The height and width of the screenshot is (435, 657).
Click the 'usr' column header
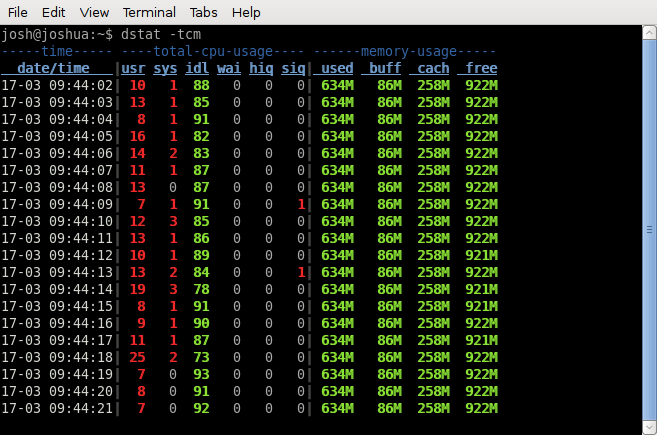pos(133,68)
